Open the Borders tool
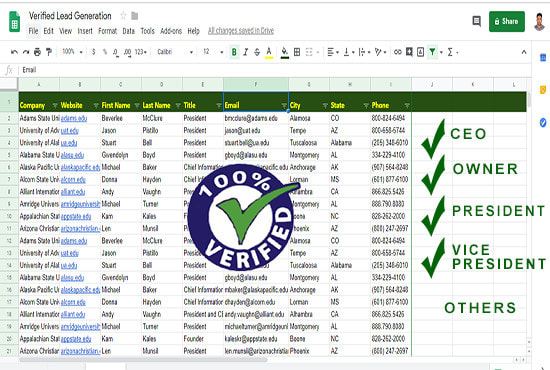The height and width of the screenshot is (370, 550). 297,52
